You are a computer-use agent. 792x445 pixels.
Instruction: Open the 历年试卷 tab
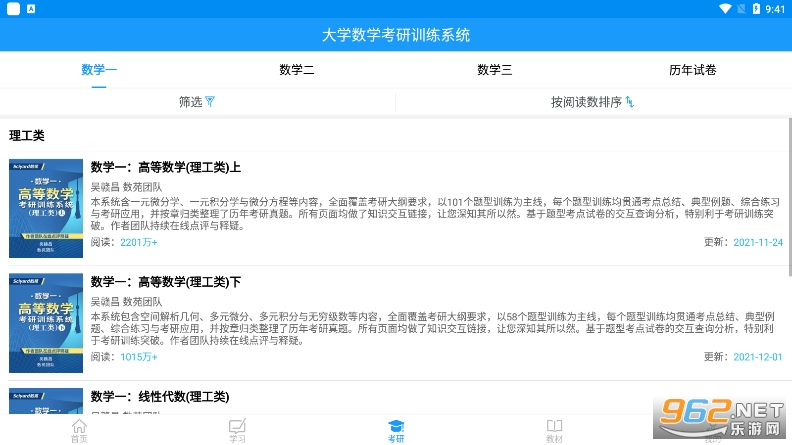click(692, 69)
